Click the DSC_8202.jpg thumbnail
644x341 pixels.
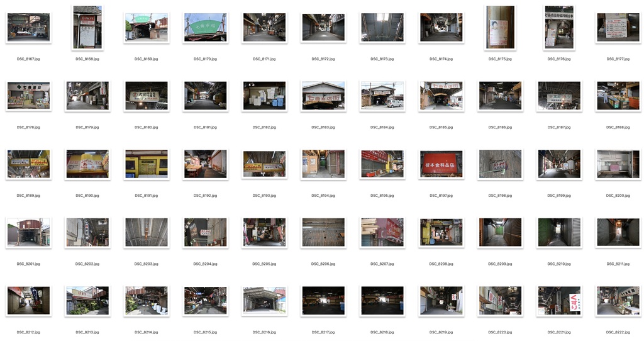[87, 233]
